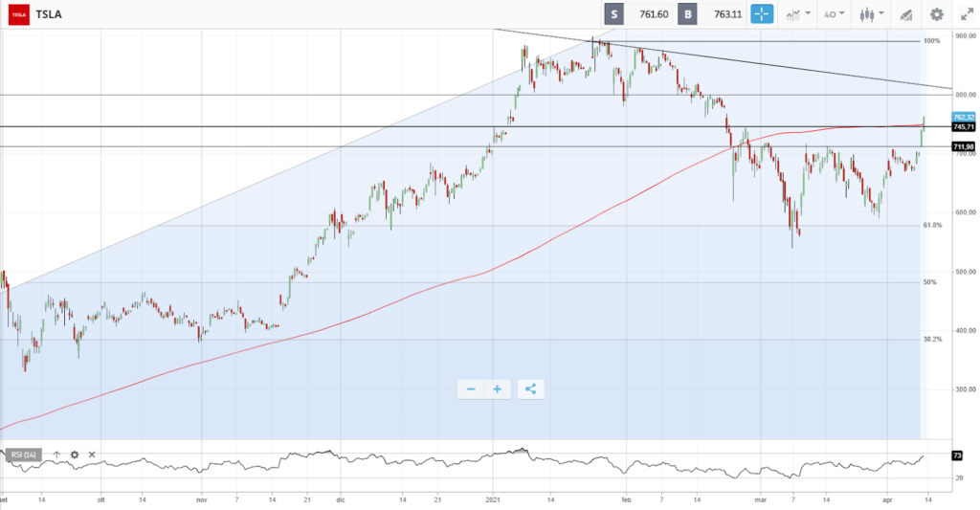Click the B buy button
This screenshot has width=980, height=510.
pyautogui.click(x=687, y=14)
